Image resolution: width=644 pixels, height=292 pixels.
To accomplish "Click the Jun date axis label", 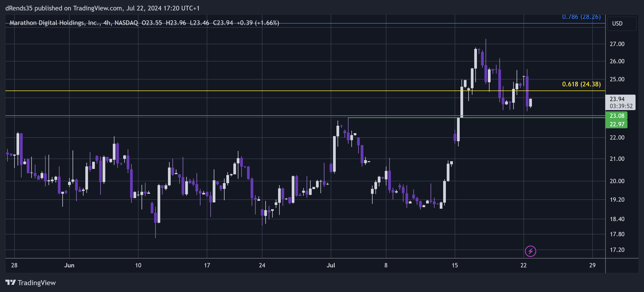I will click(69, 265).
